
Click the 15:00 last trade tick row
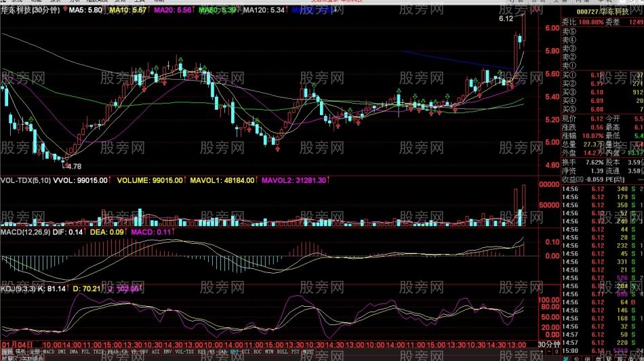(x=602, y=351)
